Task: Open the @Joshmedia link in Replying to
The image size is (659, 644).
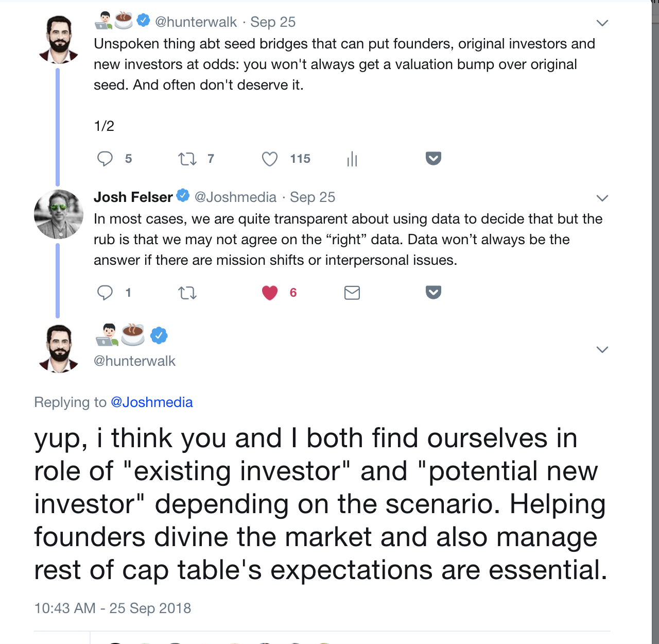Action: [152, 402]
